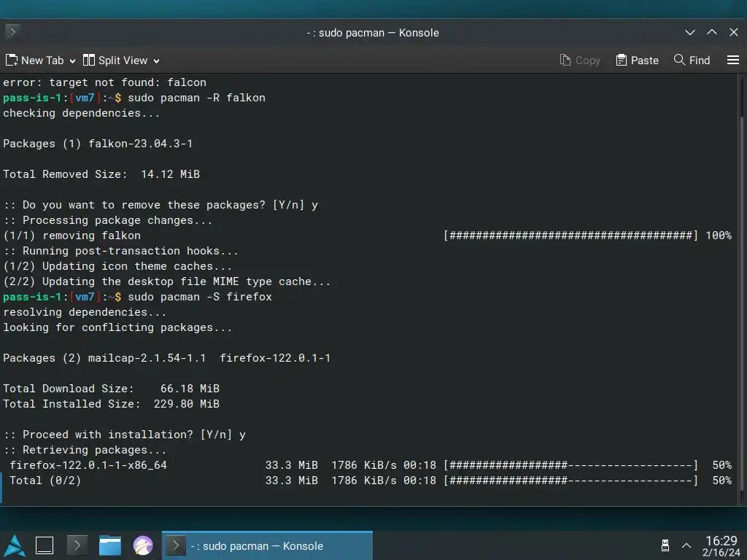This screenshot has height=560, width=747.
Task: Click the show desktop taskbar icon
Action: [44, 545]
